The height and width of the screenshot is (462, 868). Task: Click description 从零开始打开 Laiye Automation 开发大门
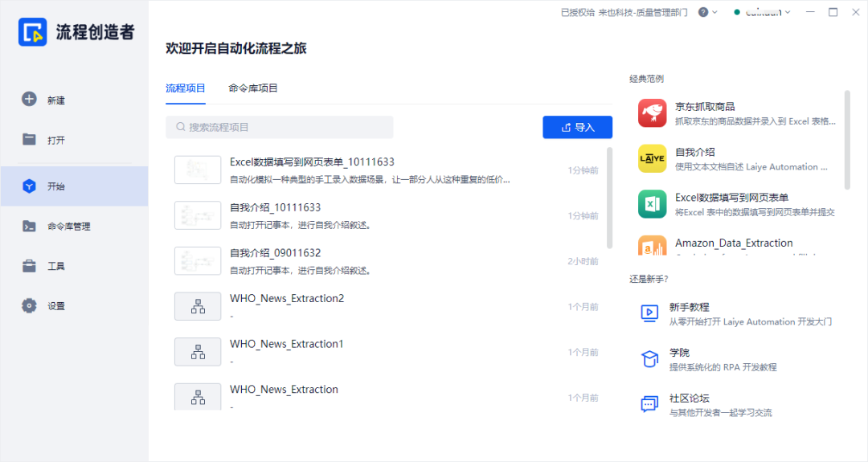point(750,321)
